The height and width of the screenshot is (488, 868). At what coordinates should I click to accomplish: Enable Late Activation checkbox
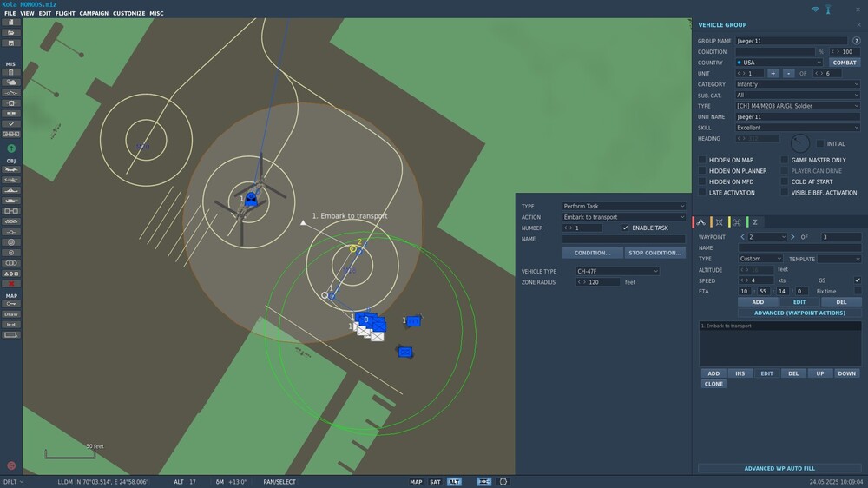point(702,192)
